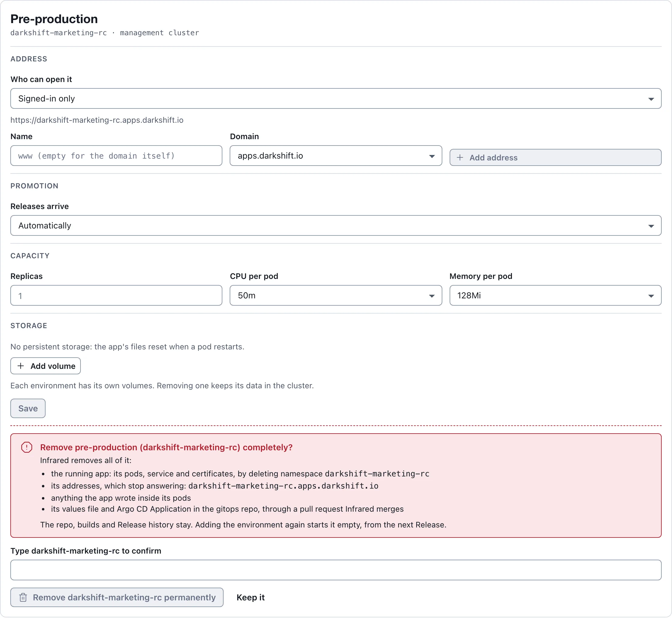This screenshot has width=672, height=618.
Task: Click the 'The repo, builds and Release history stay' line
Action: click(243, 525)
